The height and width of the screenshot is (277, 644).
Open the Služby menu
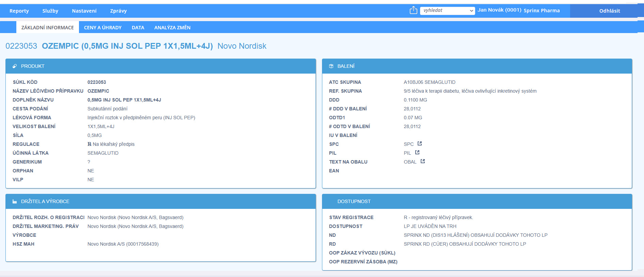tap(50, 11)
